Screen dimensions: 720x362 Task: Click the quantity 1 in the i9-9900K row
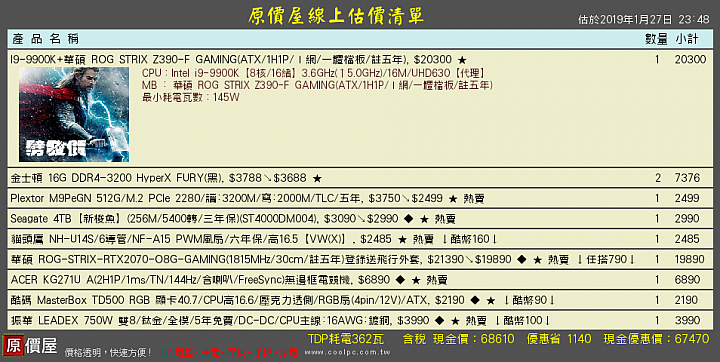[657, 60]
